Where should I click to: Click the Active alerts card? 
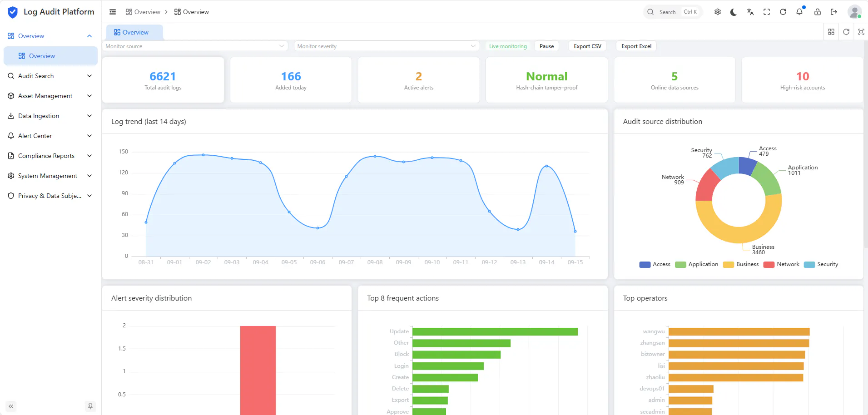tap(419, 80)
